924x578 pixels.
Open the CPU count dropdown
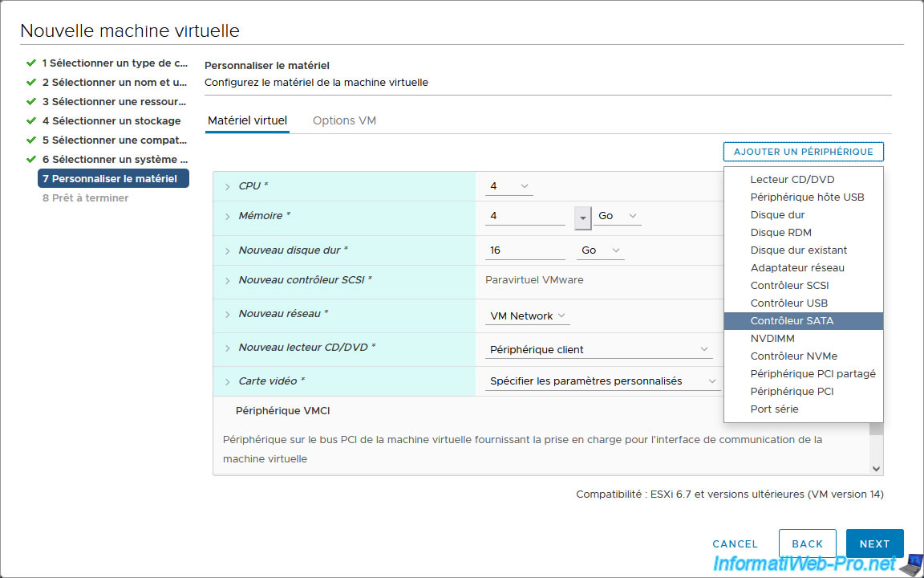point(509,186)
